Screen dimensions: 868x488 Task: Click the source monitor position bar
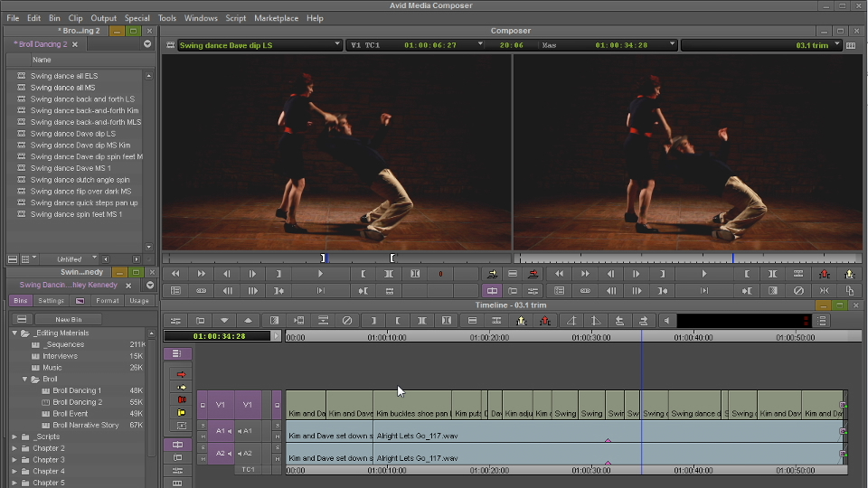pos(336,258)
